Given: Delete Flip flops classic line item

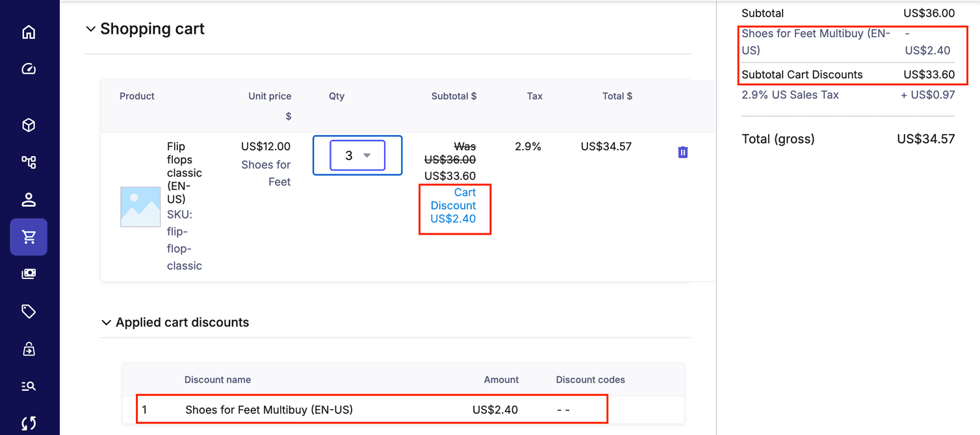Looking at the screenshot, I should pyautogui.click(x=682, y=152).
